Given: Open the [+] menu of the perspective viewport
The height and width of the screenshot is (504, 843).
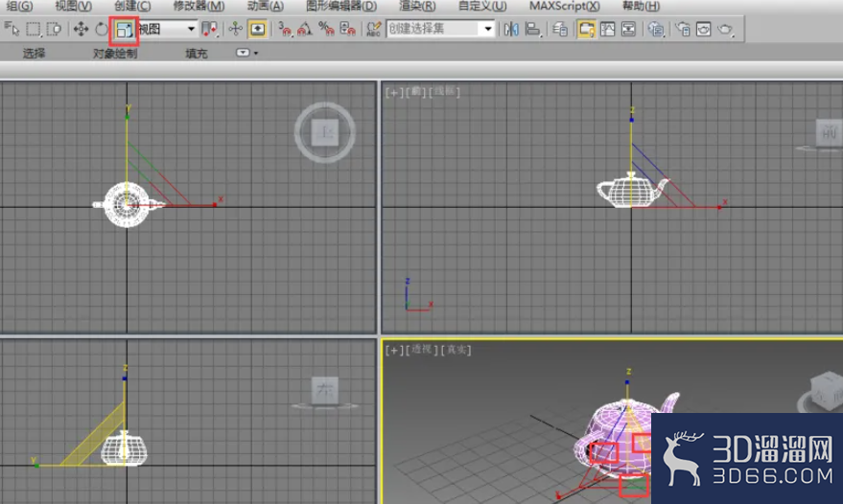Looking at the screenshot, I should click(394, 351).
